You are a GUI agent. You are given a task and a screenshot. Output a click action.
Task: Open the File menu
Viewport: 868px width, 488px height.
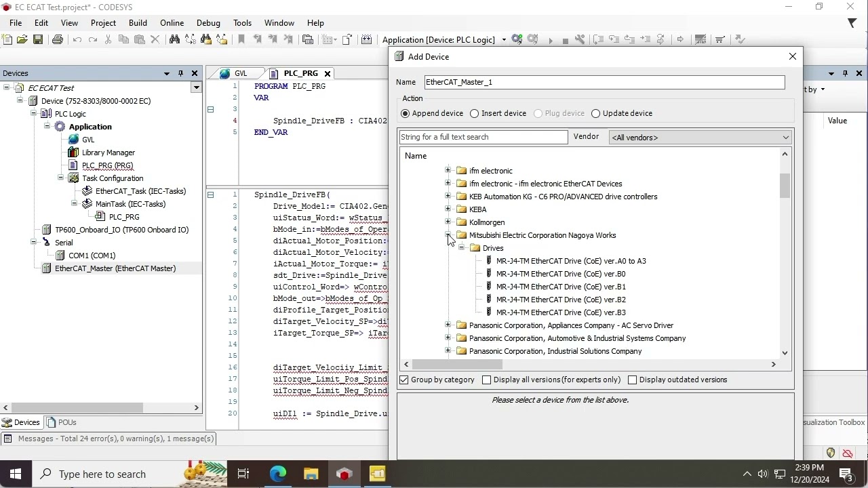pyautogui.click(x=16, y=22)
